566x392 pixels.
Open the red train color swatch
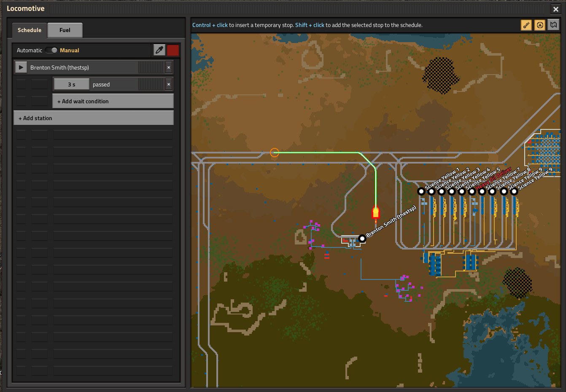coord(173,50)
